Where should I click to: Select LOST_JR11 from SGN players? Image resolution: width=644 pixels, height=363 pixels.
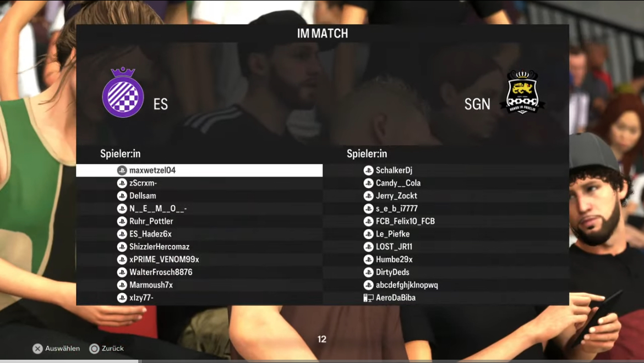446,246
